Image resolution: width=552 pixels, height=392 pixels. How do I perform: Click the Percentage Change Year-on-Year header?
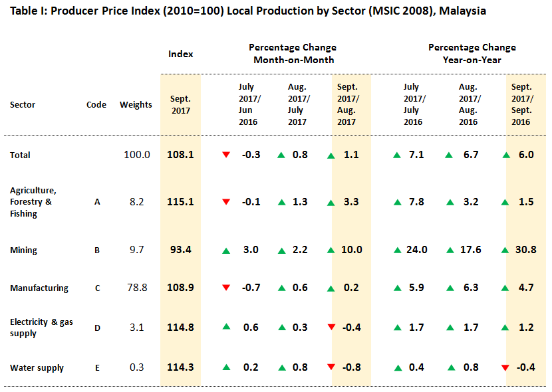point(472,54)
